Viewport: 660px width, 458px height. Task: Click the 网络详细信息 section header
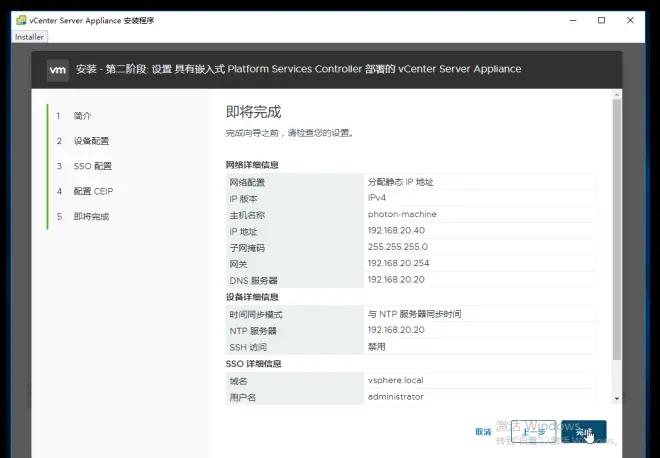click(x=252, y=165)
